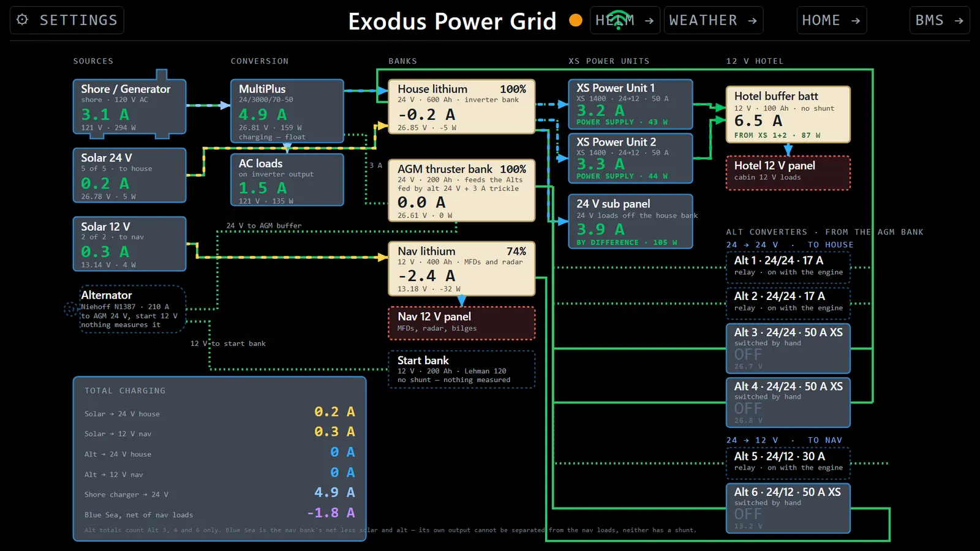
Task: Click the Total Charging panel heading
Action: coord(125,391)
